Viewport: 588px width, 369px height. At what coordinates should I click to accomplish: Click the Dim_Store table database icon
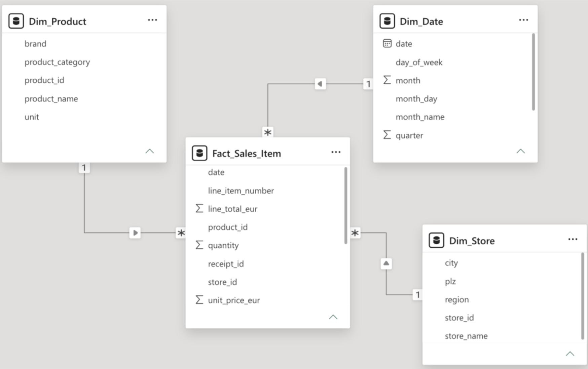click(436, 241)
